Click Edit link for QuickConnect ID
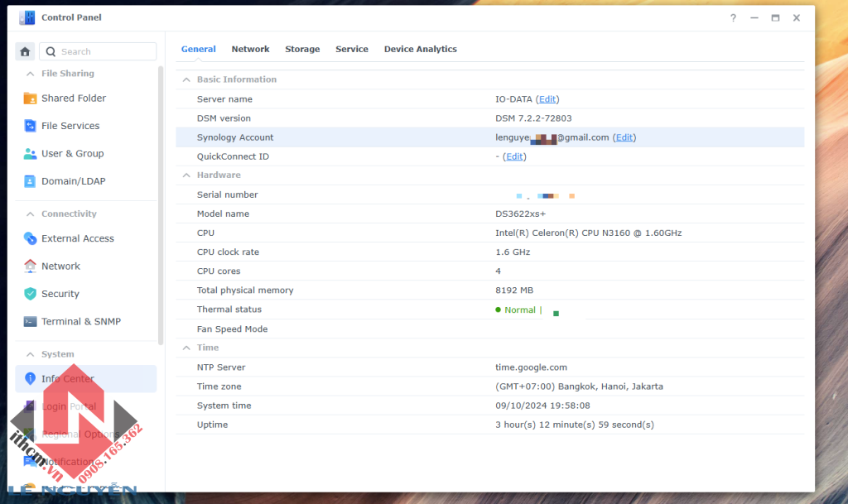Viewport: 848px width, 504px height. coord(514,156)
